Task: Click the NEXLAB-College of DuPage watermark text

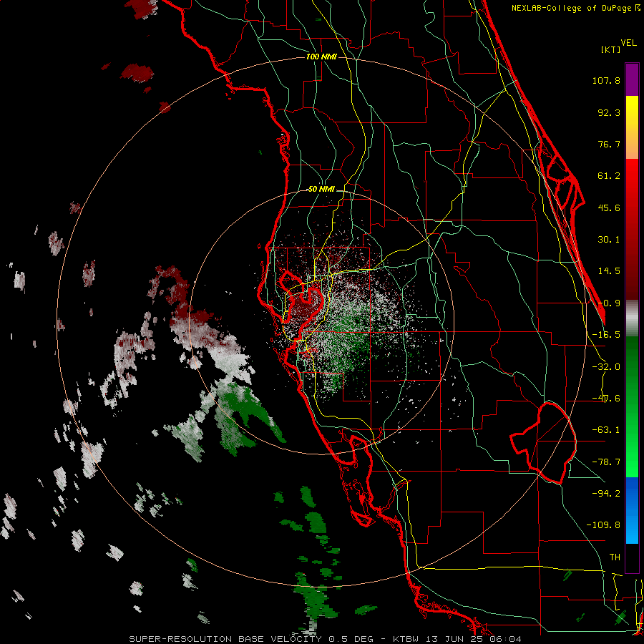Action: [x=575, y=8]
